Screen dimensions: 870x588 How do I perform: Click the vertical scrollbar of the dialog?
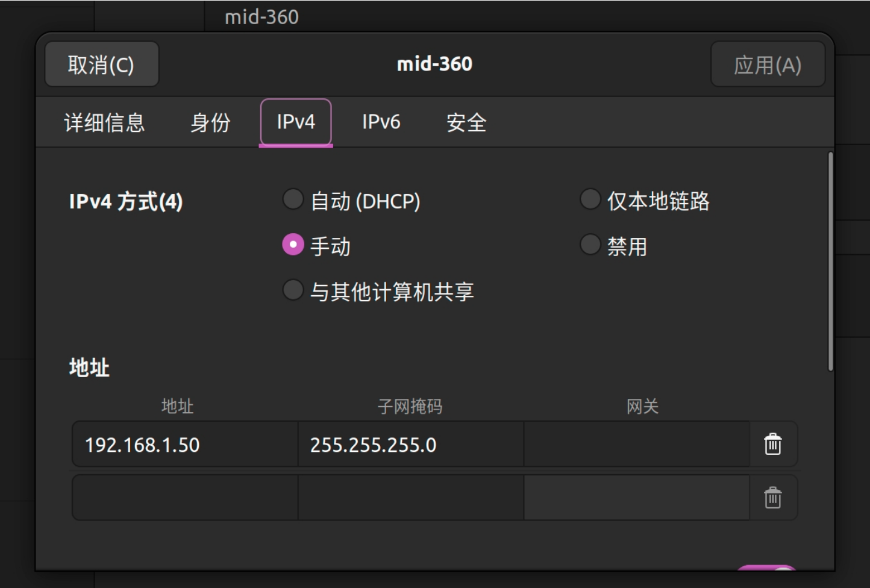point(830,262)
